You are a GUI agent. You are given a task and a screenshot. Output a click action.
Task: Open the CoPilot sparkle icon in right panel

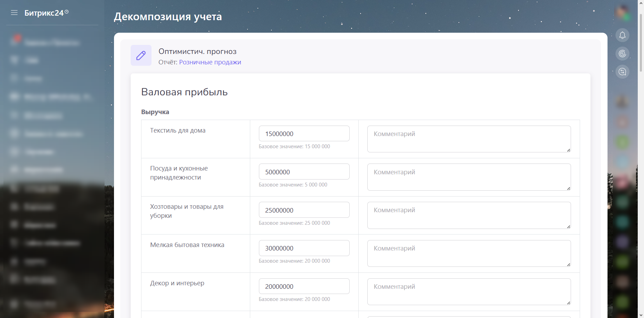pos(622,54)
